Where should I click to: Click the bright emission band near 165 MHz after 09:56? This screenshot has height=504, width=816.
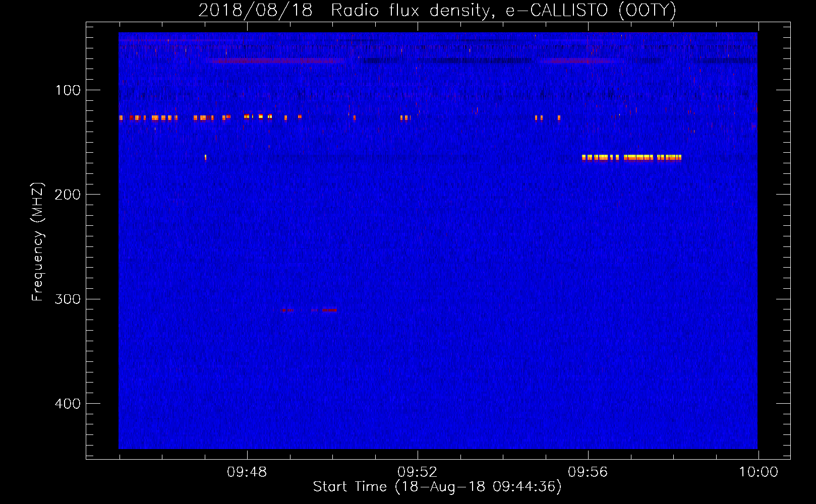[x=631, y=157]
